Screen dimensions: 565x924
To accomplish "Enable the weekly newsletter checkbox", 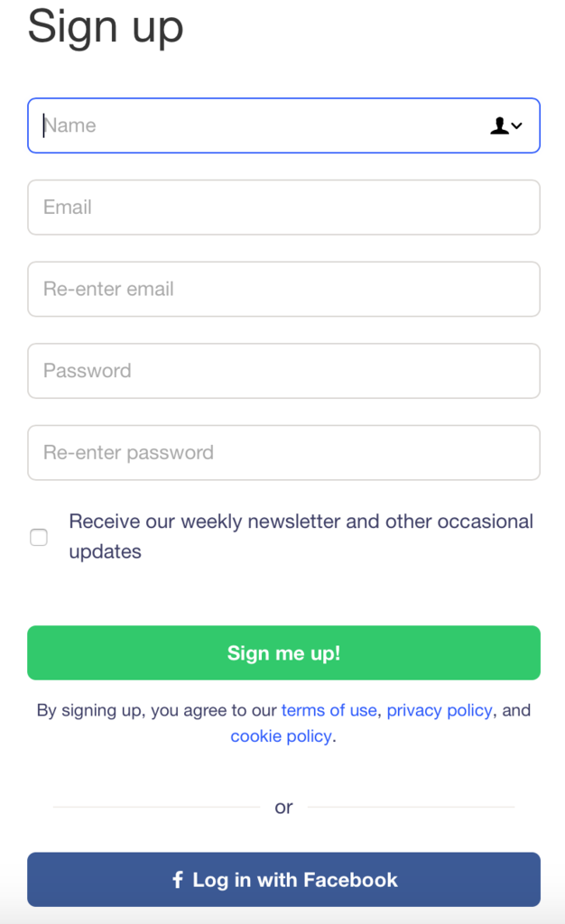I will (x=39, y=537).
